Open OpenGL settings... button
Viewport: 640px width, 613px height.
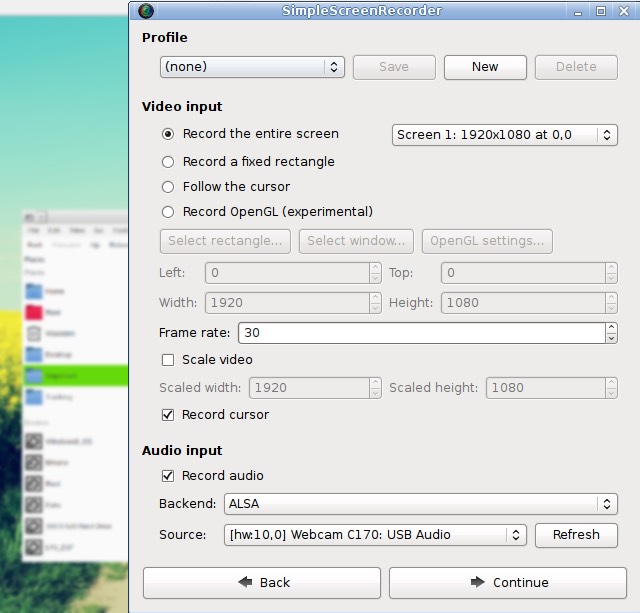487,241
